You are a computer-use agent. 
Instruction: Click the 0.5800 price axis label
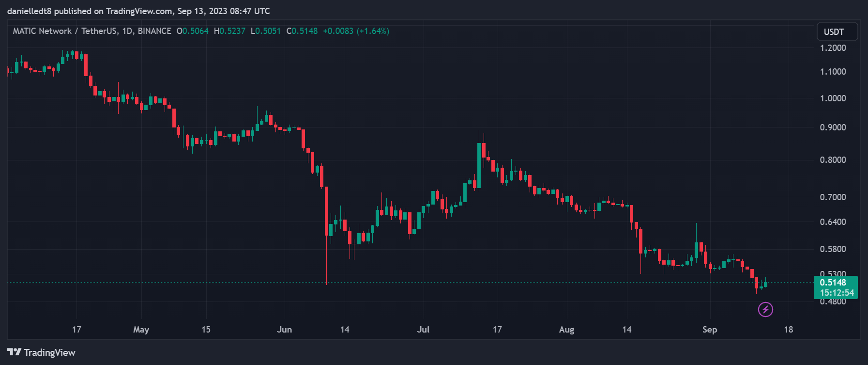(833, 249)
